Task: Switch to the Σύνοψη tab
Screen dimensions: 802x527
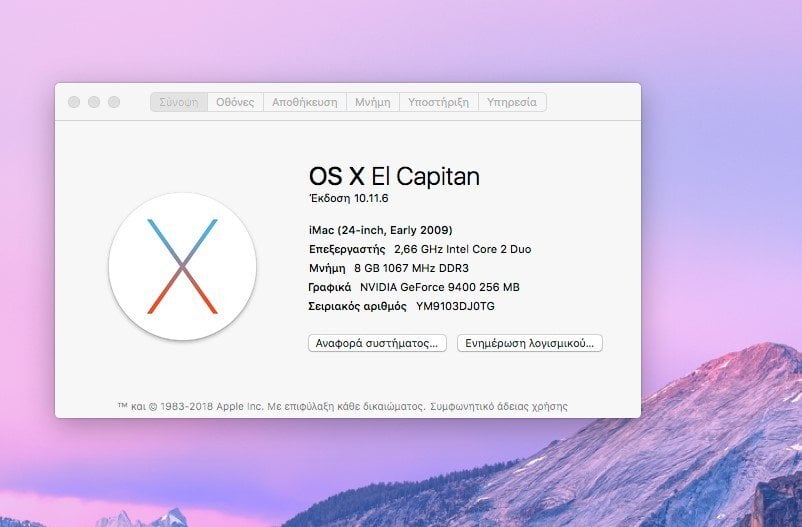Action: pos(179,102)
